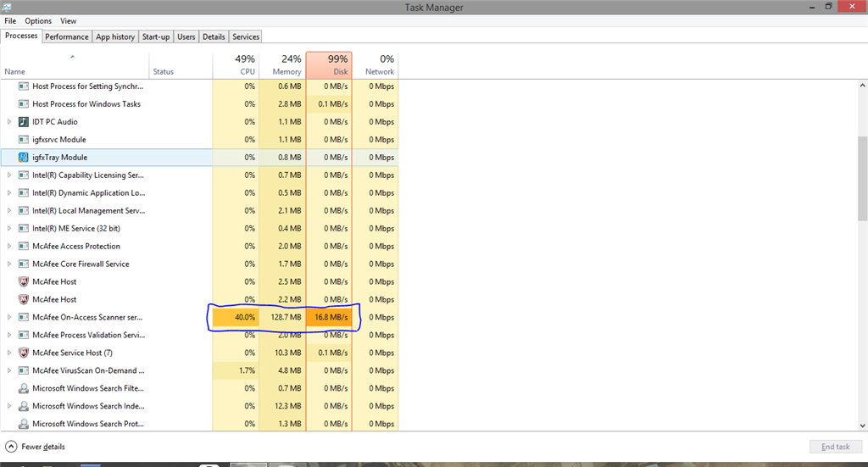Viewport: 868px width, 467px height.
Task: Switch to the Performance tab
Action: pos(66,36)
